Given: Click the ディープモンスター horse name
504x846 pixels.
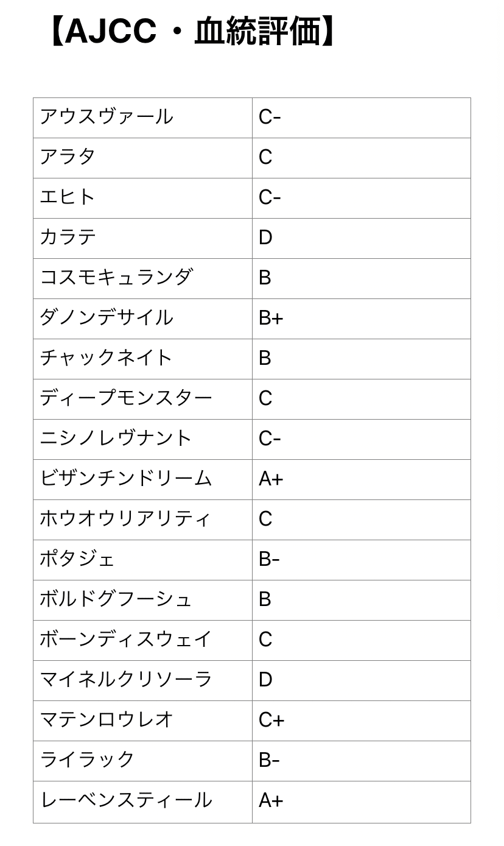Looking at the screenshot, I should tap(126, 398).
